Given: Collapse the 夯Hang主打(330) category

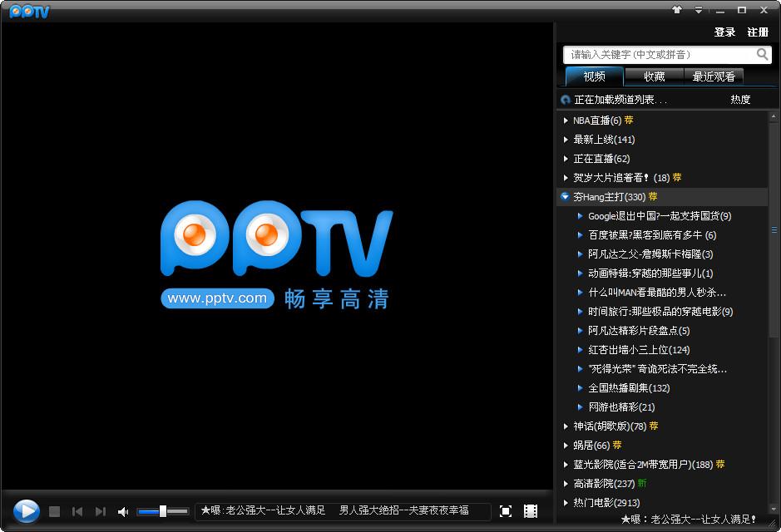Looking at the screenshot, I should (566, 197).
